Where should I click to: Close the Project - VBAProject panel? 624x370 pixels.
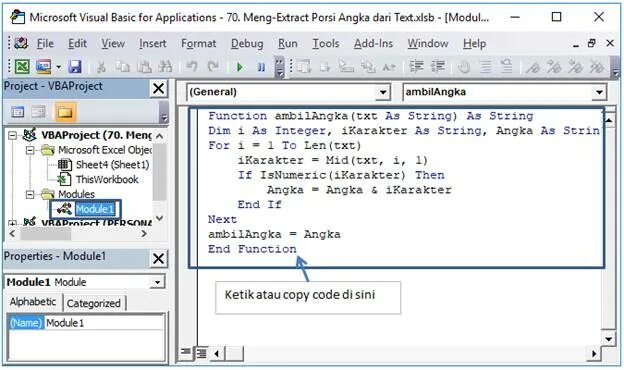(158, 88)
